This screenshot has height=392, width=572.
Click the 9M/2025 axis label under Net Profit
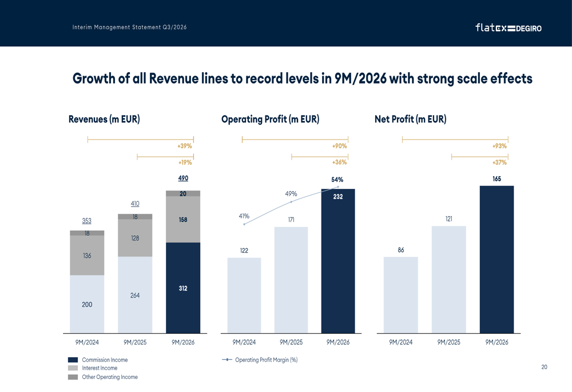[x=448, y=342]
